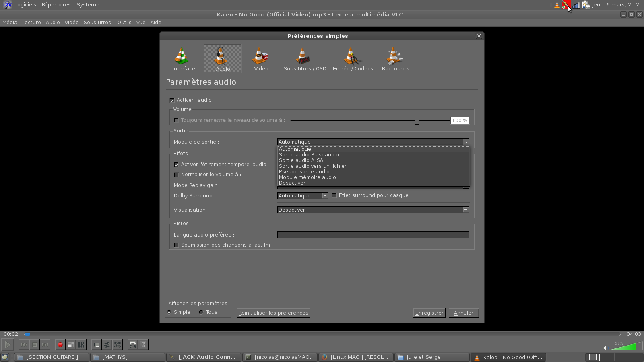The height and width of the screenshot is (362, 644).
Task: Open the Vidéo menu in menu bar
Action: tap(72, 23)
